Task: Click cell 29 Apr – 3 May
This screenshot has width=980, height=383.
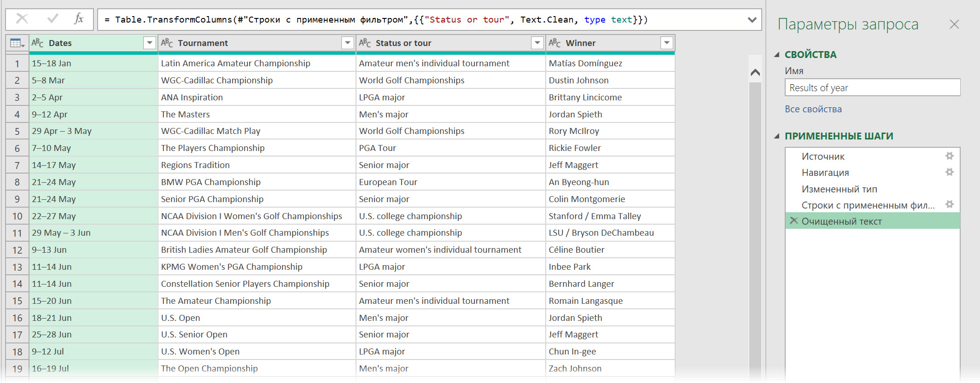Action: (x=93, y=131)
